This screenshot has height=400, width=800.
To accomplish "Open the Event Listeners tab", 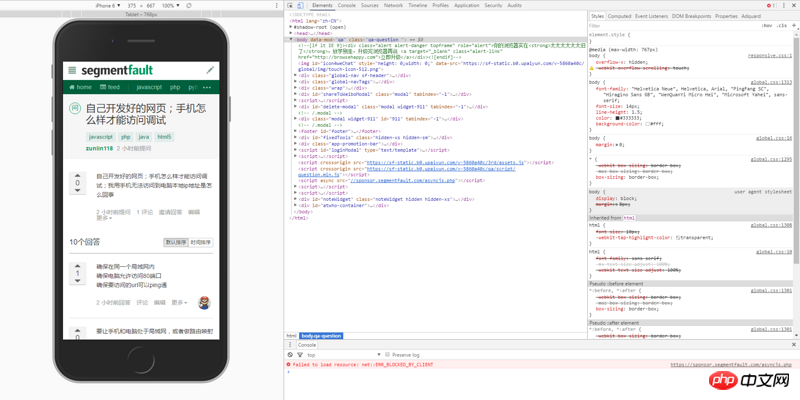I will 652,16.
